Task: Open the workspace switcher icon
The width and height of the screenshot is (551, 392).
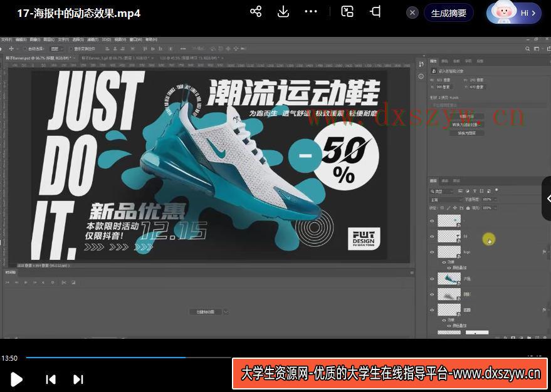Action: 537,49
